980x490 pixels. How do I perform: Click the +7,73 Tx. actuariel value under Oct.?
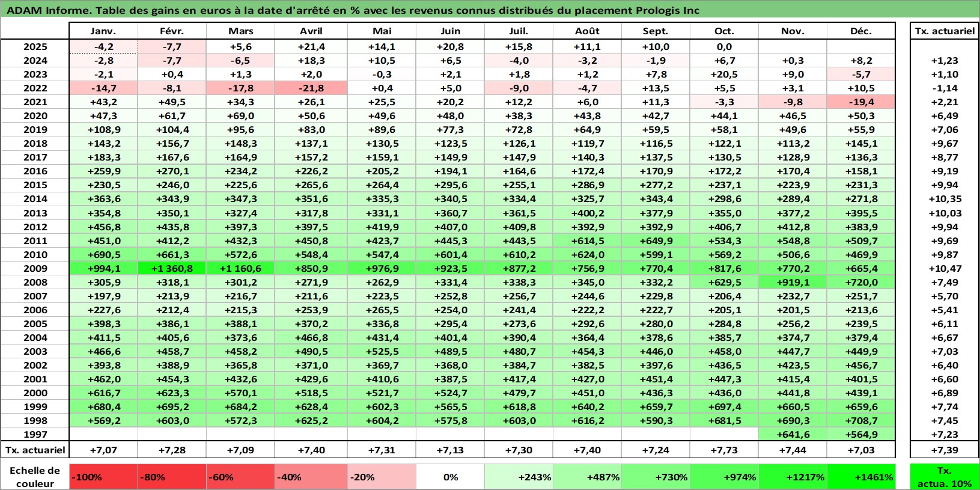click(724, 450)
